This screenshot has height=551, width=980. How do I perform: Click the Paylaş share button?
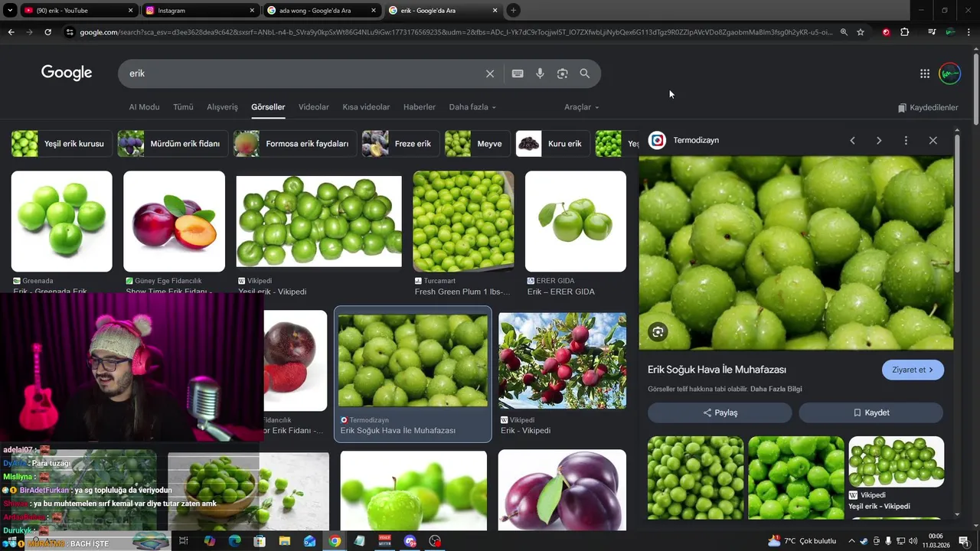pos(720,412)
